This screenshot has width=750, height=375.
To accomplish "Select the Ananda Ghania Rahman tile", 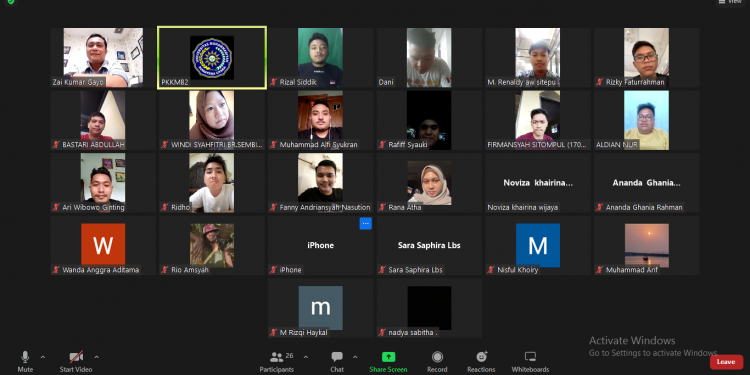I will 647,183.
